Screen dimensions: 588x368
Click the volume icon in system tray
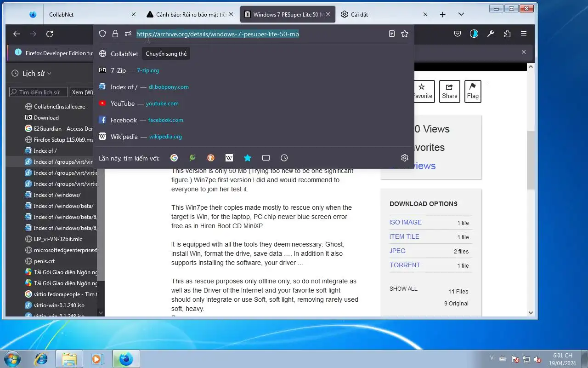click(x=537, y=359)
